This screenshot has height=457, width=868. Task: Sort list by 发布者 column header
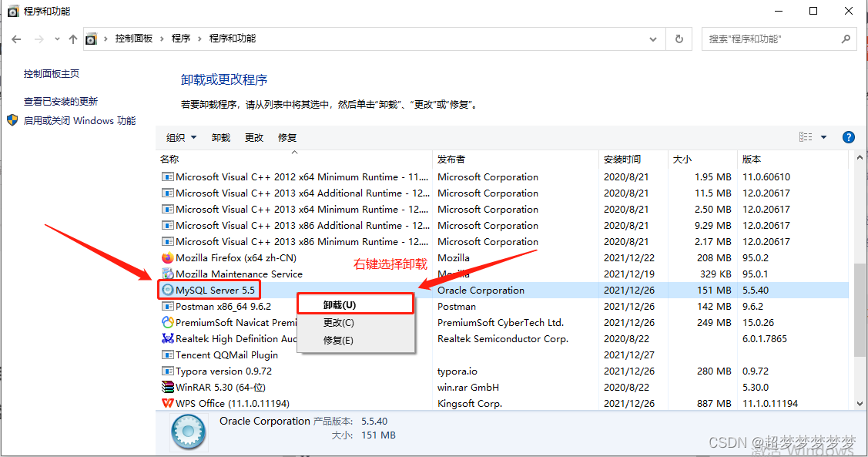[515, 159]
